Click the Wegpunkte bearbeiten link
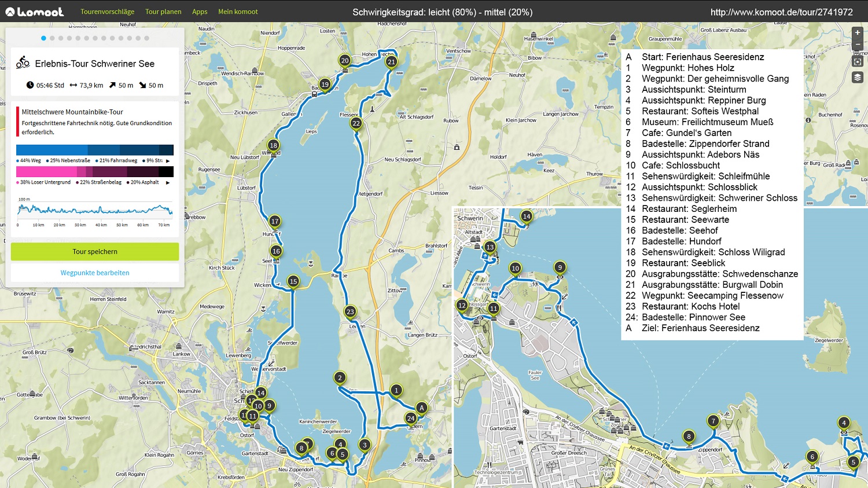Image resolution: width=868 pixels, height=488 pixels. tap(95, 273)
